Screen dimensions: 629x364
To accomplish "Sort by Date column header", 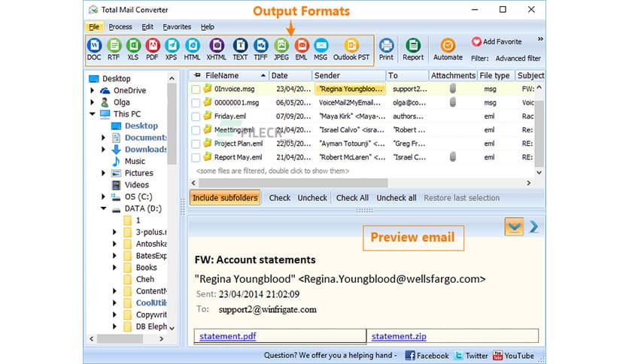I will point(290,75).
